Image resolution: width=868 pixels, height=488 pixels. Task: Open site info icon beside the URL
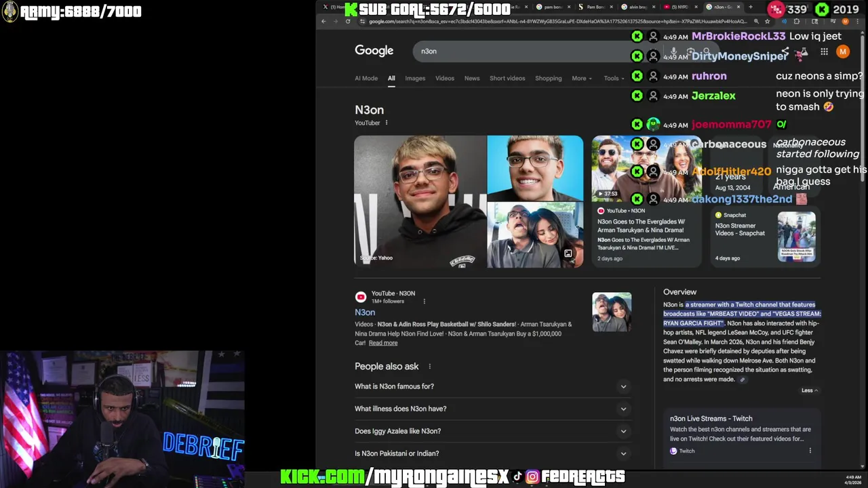point(362,21)
